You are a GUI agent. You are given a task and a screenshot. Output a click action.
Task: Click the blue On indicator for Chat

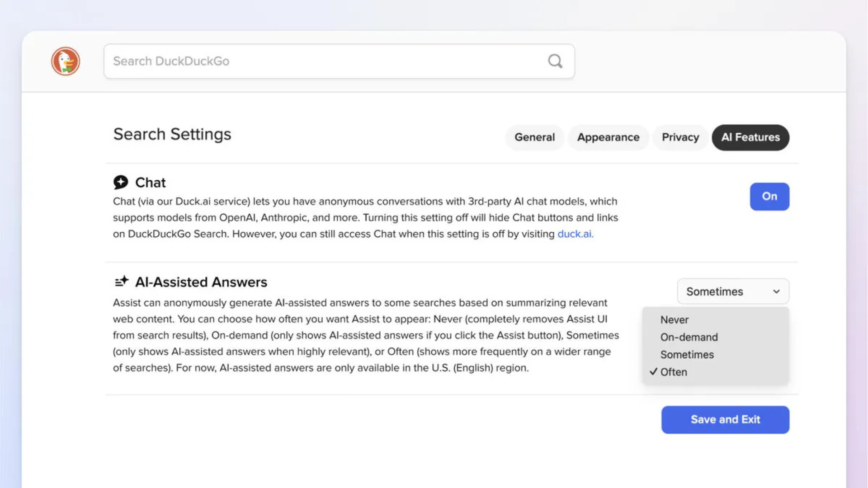pyautogui.click(x=769, y=197)
